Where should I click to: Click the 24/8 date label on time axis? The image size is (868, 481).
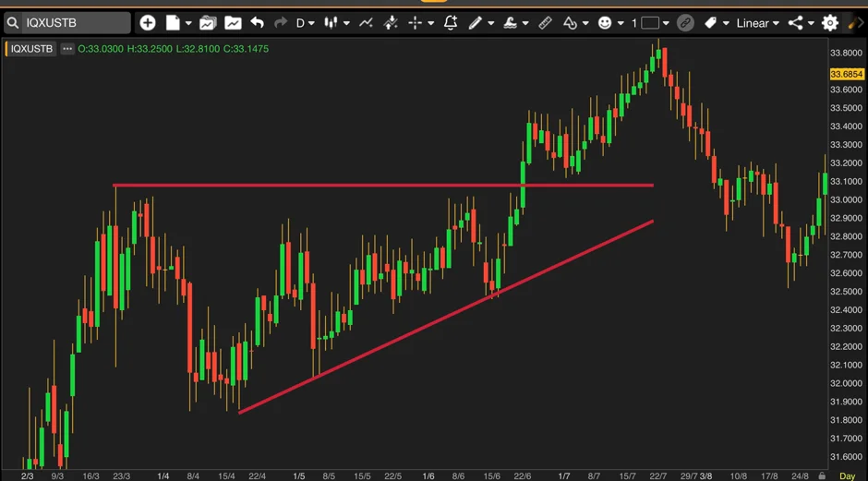tap(800, 476)
